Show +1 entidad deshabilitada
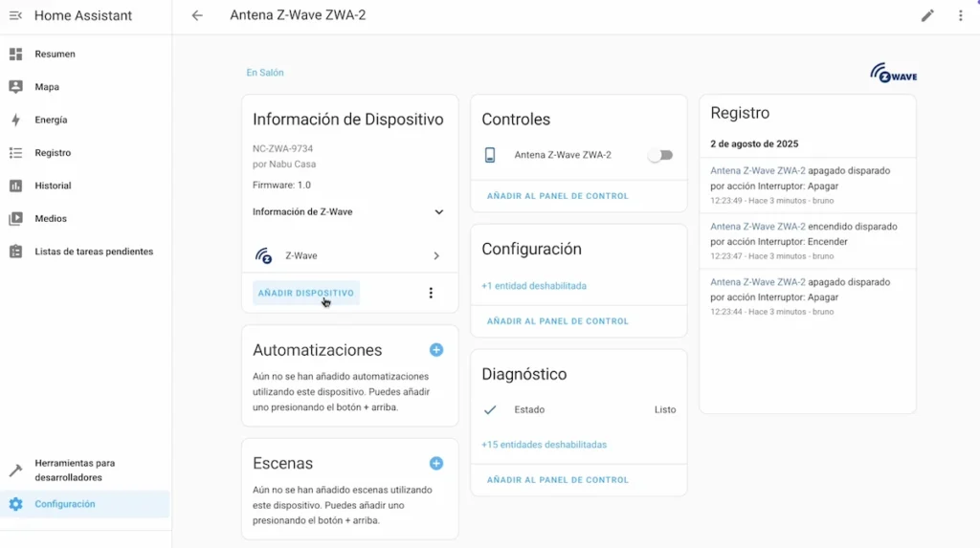 click(534, 286)
